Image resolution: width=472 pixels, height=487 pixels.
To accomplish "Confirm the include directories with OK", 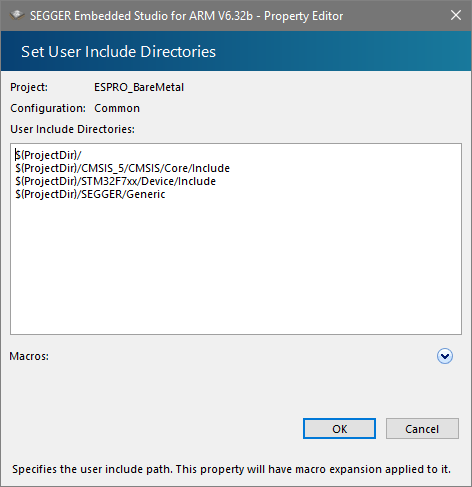I will click(x=339, y=429).
